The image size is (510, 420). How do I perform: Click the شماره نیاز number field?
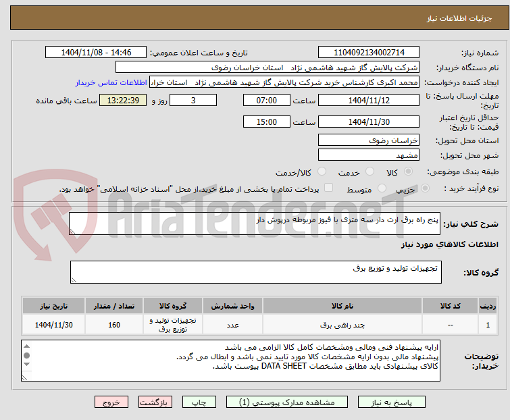(369, 53)
